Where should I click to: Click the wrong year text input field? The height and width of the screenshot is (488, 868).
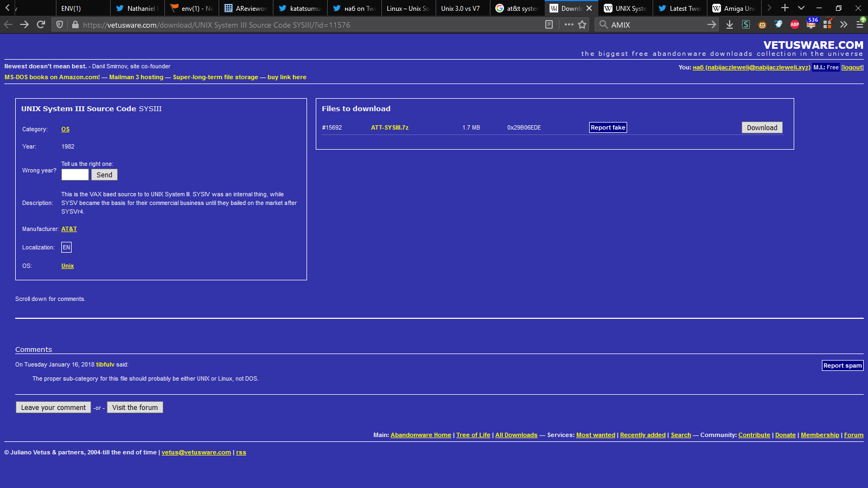[x=75, y=175]
